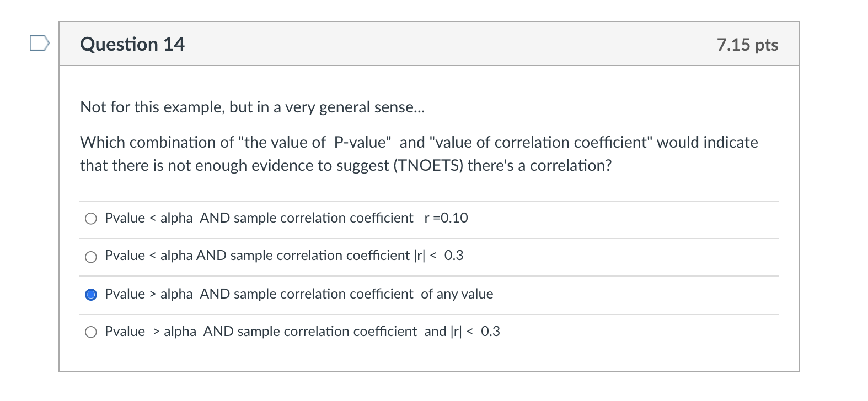
Task: Click answer text 'Pvalue < alpha AND sample correlation coefficient r =0.10'
Action: click(258, 218)
